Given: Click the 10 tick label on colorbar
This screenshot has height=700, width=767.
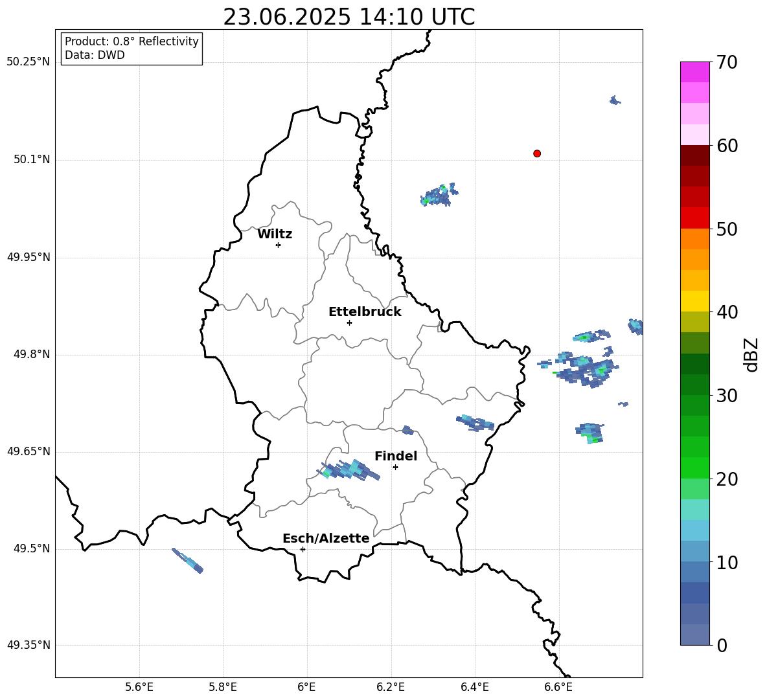Looking at the screenshot, I should pyautogui.click(x=727, y=562).
